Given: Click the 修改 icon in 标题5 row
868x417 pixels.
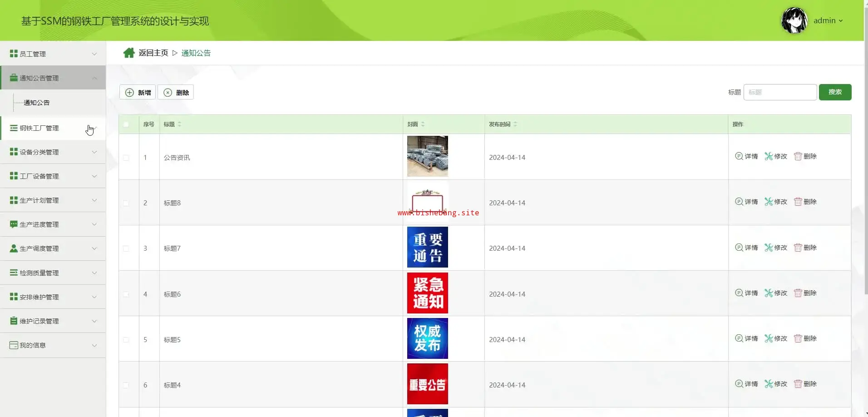Looking at the screenshot, I should [769, 338].
